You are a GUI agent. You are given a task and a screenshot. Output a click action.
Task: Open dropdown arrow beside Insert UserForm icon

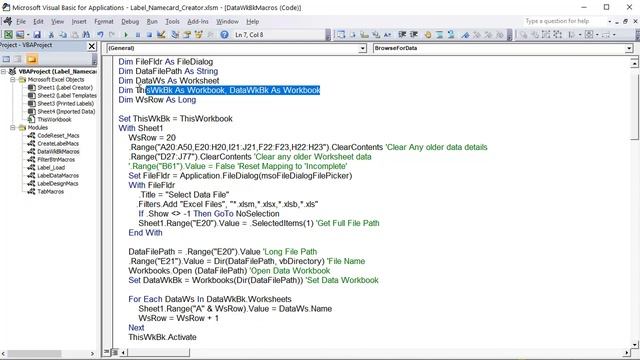(28, 35)
